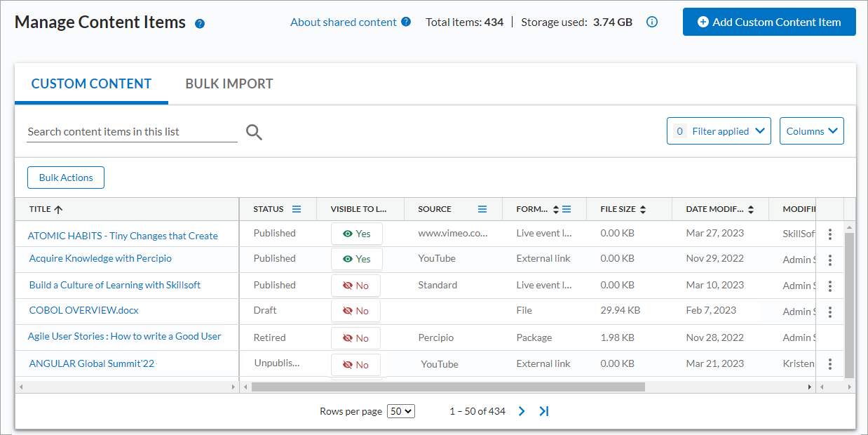The height and width of the screenshot is (435, 868).
Task: Make Build a Culture of Learning visible
Action: 355,285
